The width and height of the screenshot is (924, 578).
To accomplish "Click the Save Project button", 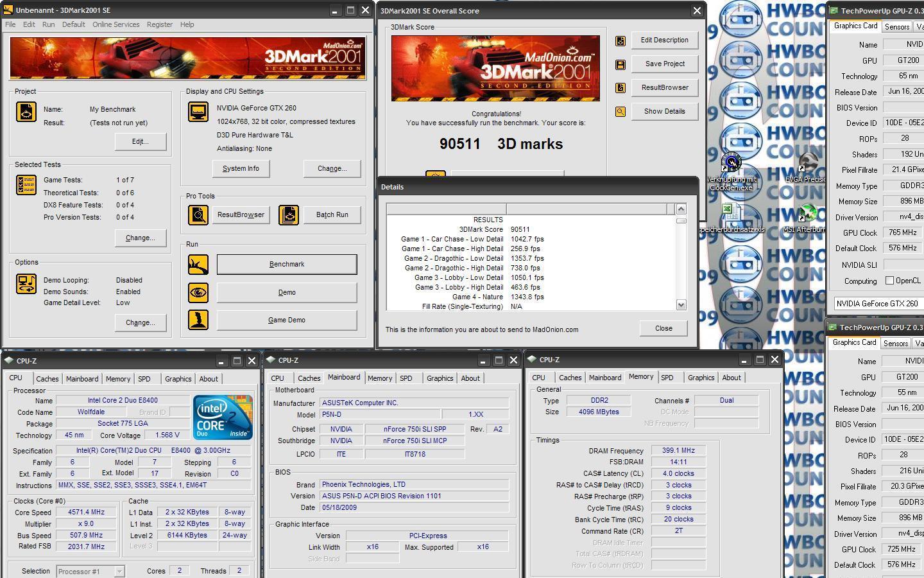I will (x=664, y=64).
